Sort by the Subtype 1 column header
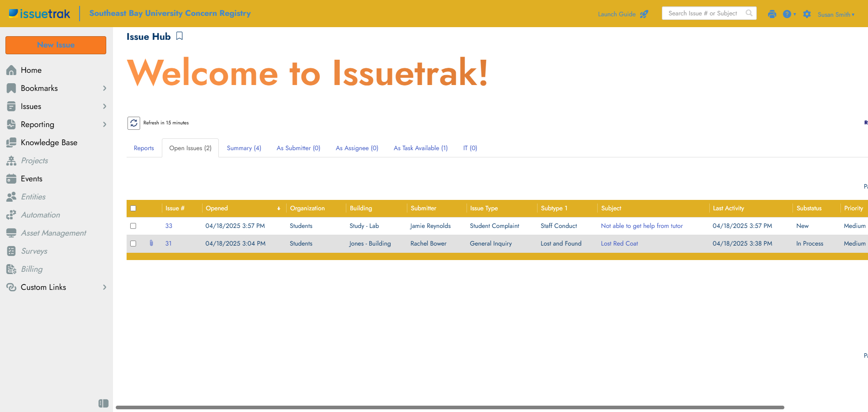Image resolution: width=868 pixels, height=412 pixels. pyautogui.click(x=554, y=208)
